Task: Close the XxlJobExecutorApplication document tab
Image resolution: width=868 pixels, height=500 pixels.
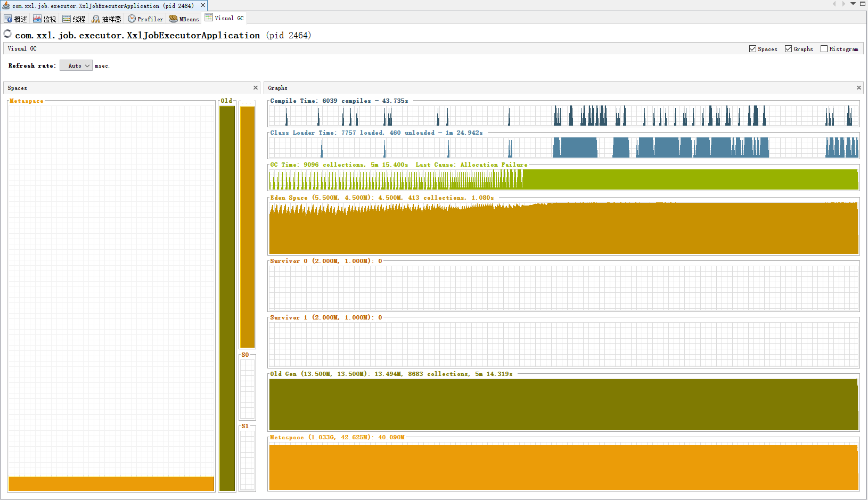Action: [203, 5]
